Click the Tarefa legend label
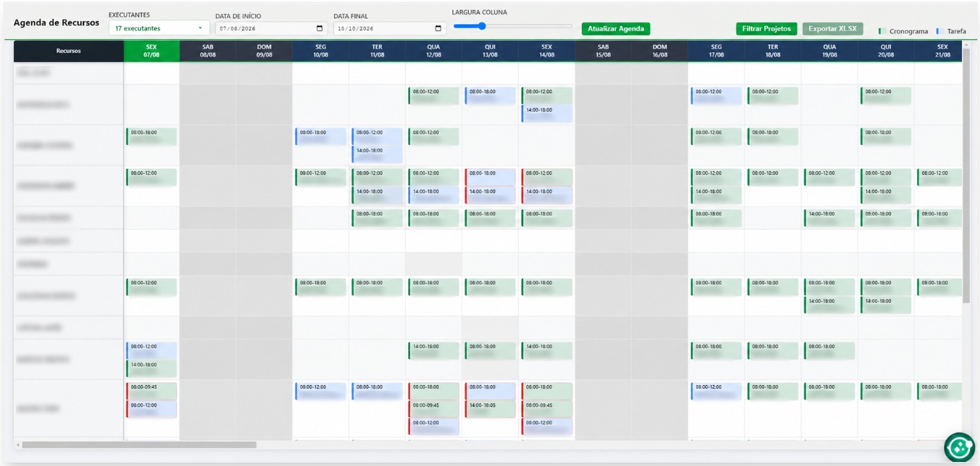The width and height of the screenshot is (980, 466). tap(956, 31)
